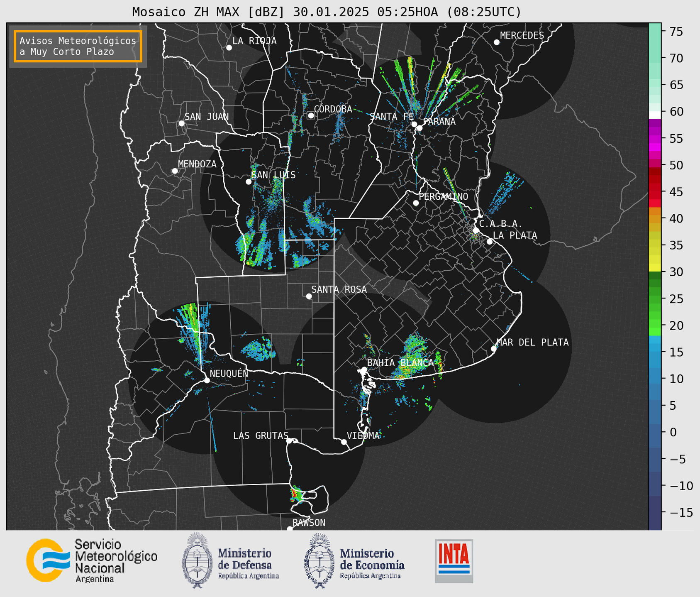The height and width of the screenshot is (597, 700).
Task: Click the 60 dBZ white band on scale
Action: 654,115
